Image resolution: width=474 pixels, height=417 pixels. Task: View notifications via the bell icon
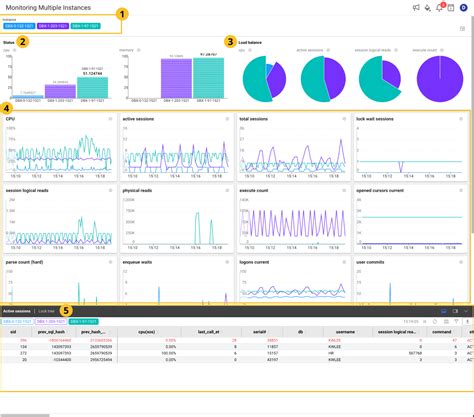[439, 8]
